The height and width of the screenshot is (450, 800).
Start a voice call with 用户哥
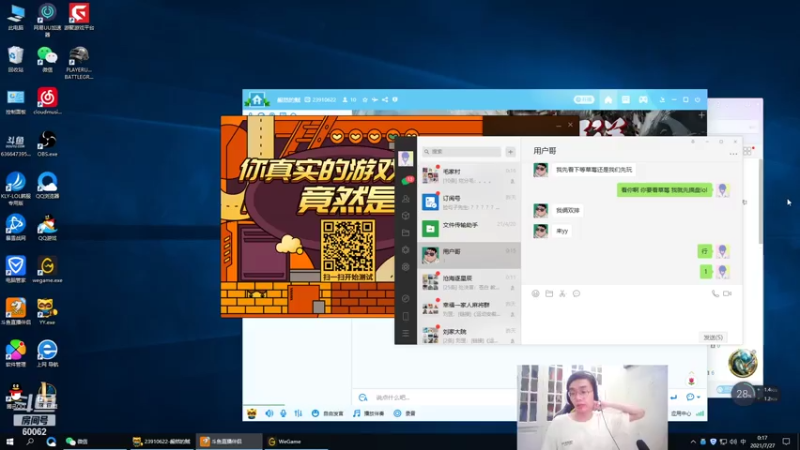[715, 293]
